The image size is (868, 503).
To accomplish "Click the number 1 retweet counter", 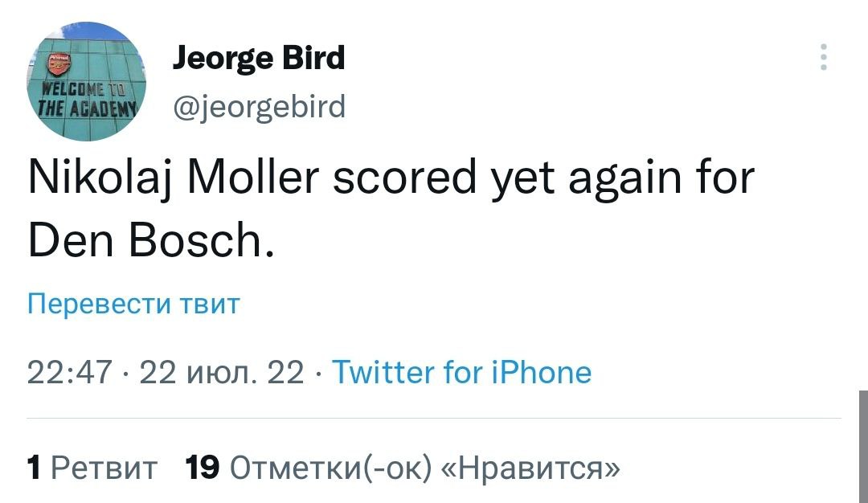I will 34,465.
